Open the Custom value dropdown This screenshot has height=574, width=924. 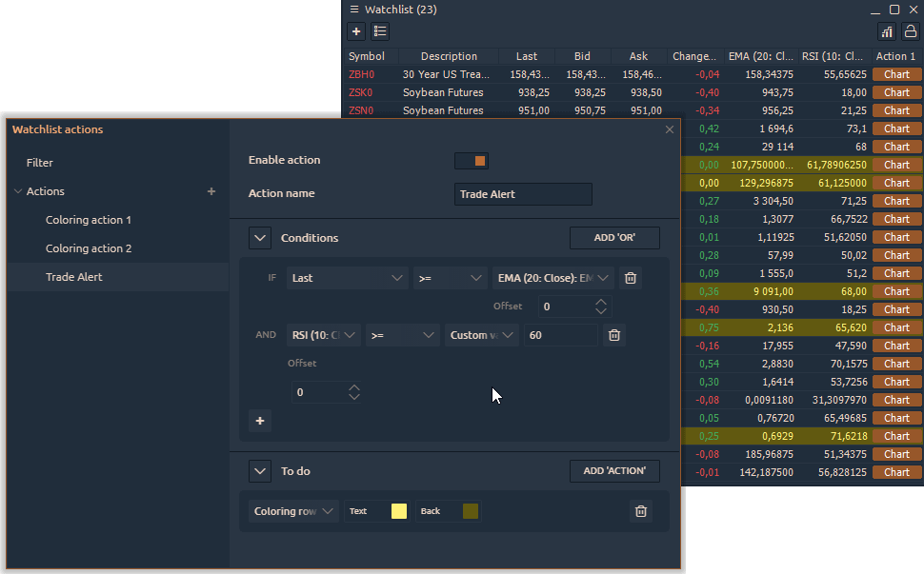tap(482, 335)
